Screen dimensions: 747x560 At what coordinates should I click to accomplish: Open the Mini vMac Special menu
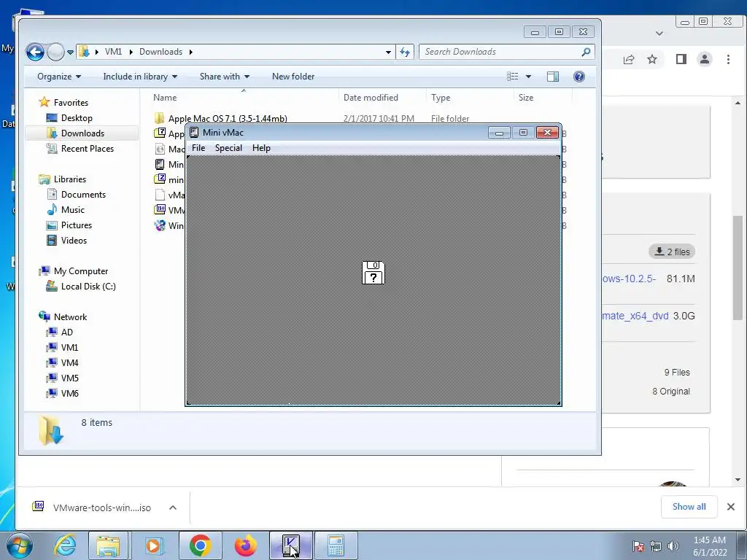click(228, 147)
